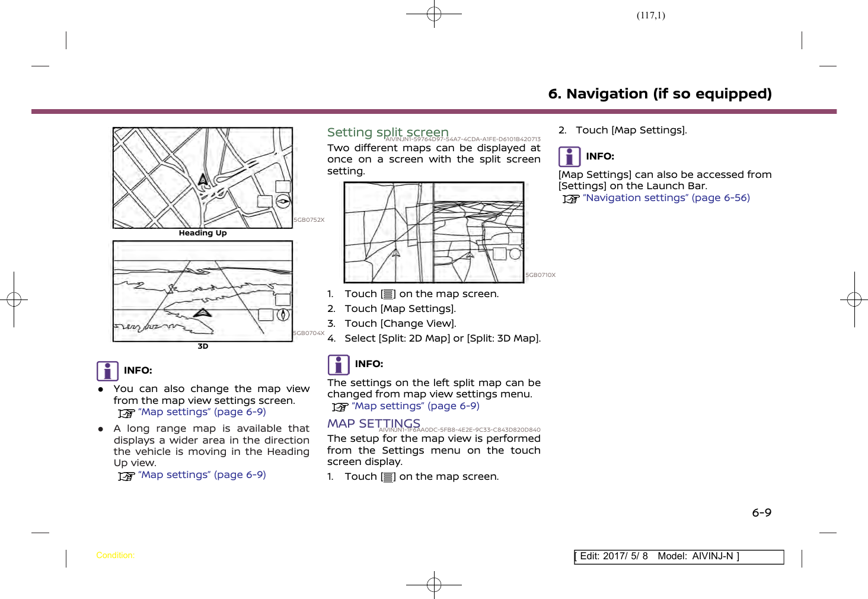The height and width of the screenshot is (599, 868).
Task: Click the compass icon on the 3D map
Action: pos(283,314)
